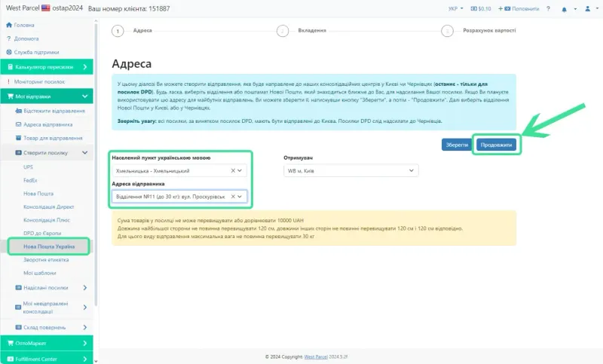Expand Fulfillment Center section chevron

(84, 359)
